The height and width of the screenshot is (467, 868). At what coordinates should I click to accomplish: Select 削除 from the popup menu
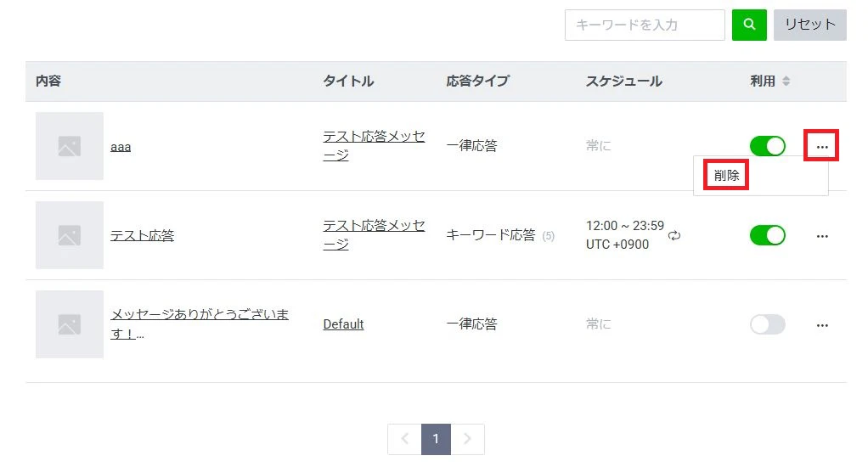pyautogui.click(x=727, y=176)
